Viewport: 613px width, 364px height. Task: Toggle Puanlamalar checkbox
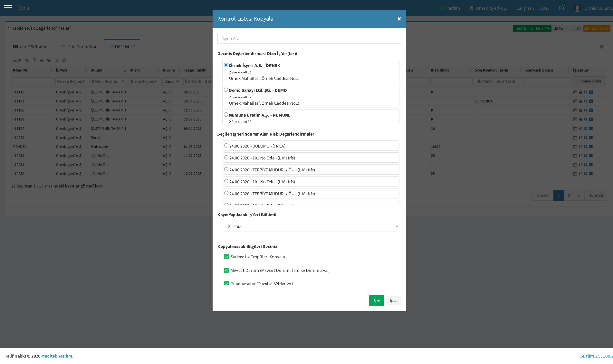pos(226,283)
